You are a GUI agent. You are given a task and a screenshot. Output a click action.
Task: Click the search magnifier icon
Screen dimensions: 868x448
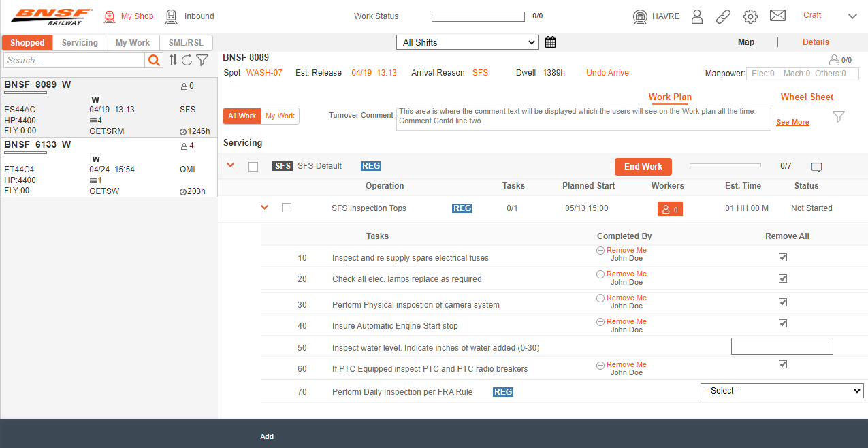pyautogui.click(x=155, y=61)
